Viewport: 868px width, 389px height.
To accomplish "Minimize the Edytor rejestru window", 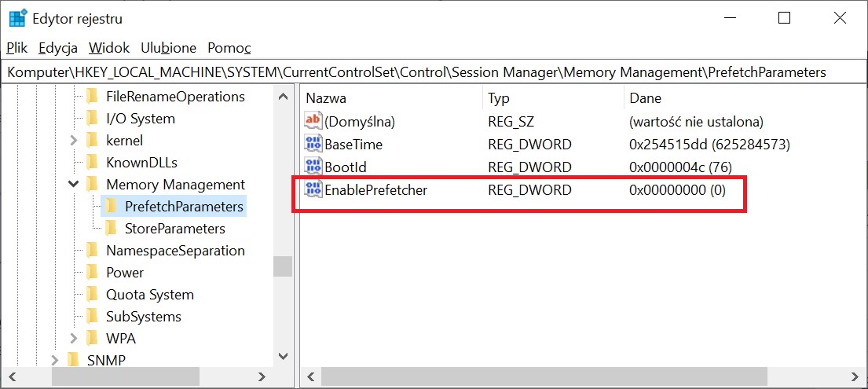I will 731,18.
